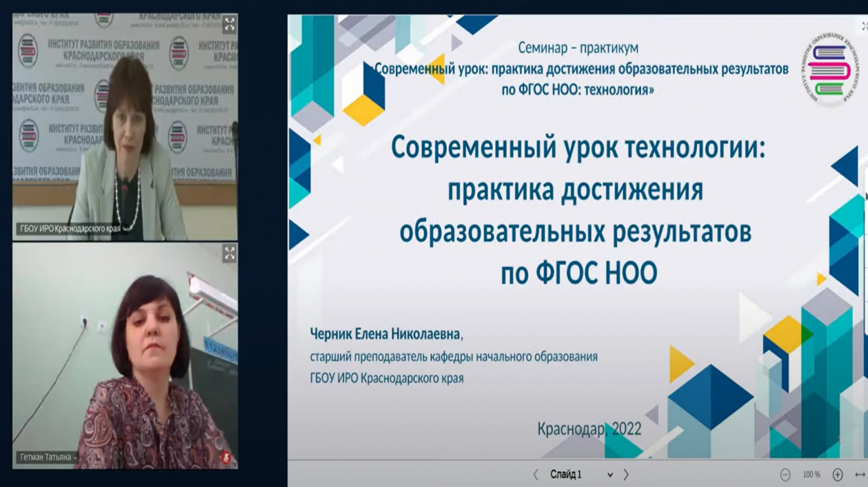This screenshot has width=868, height=487.
Task: Fit the slide to width
Action: pos(860,475)
